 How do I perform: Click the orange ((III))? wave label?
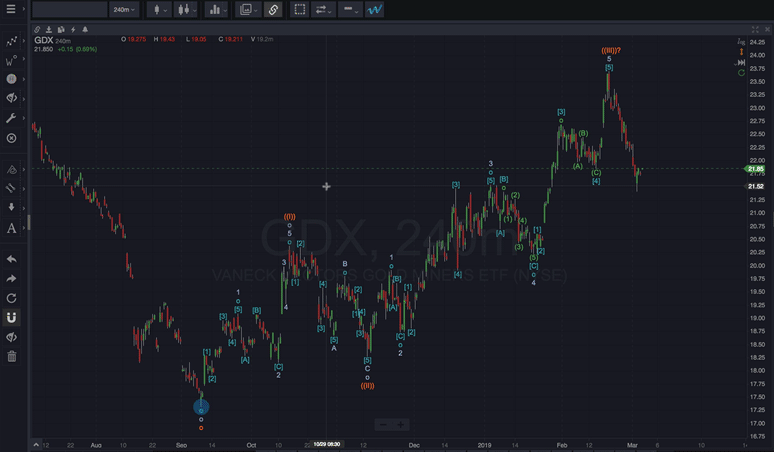click(611, 50)
